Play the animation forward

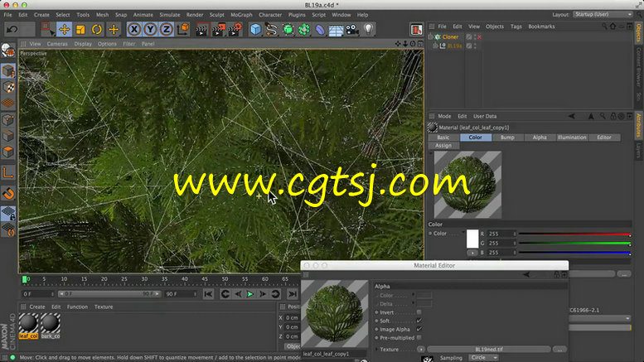pos(250,294)
